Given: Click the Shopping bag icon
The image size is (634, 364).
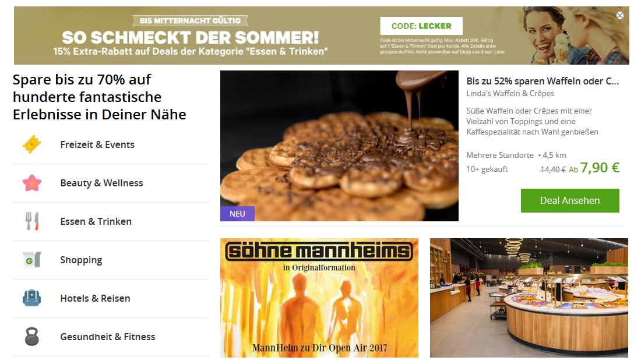Looking at the screenshot, I should pos(32,259).
